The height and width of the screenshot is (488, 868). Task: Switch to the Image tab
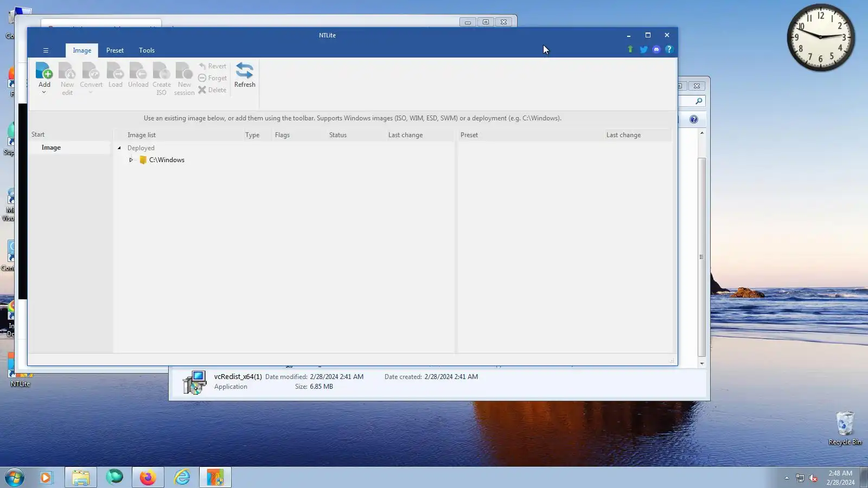(x=82, y=50)
